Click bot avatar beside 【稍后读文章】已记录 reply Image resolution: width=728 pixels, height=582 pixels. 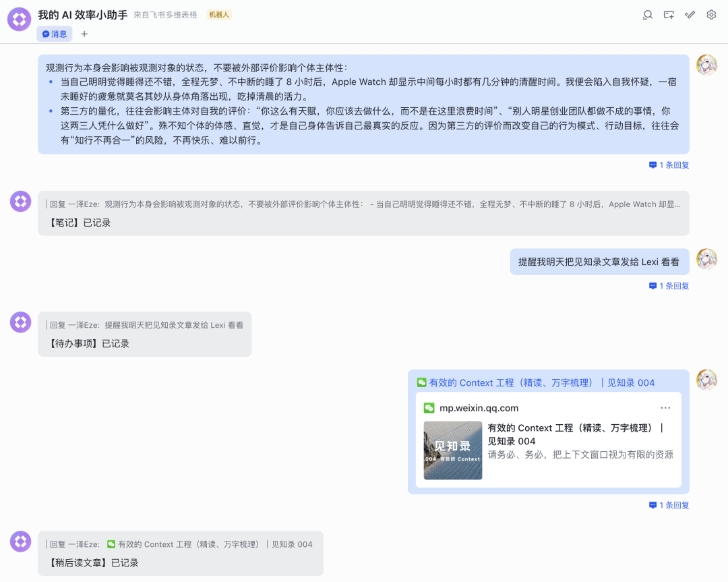pos(20,542)
